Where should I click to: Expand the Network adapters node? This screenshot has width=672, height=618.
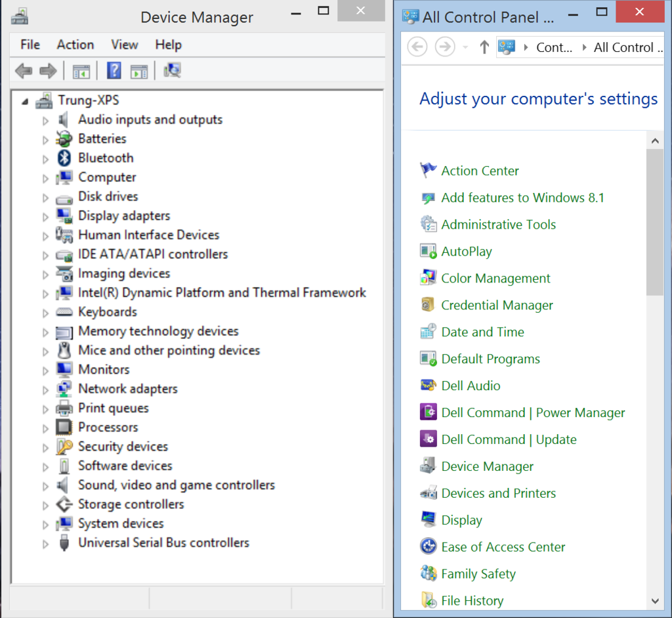45,389
